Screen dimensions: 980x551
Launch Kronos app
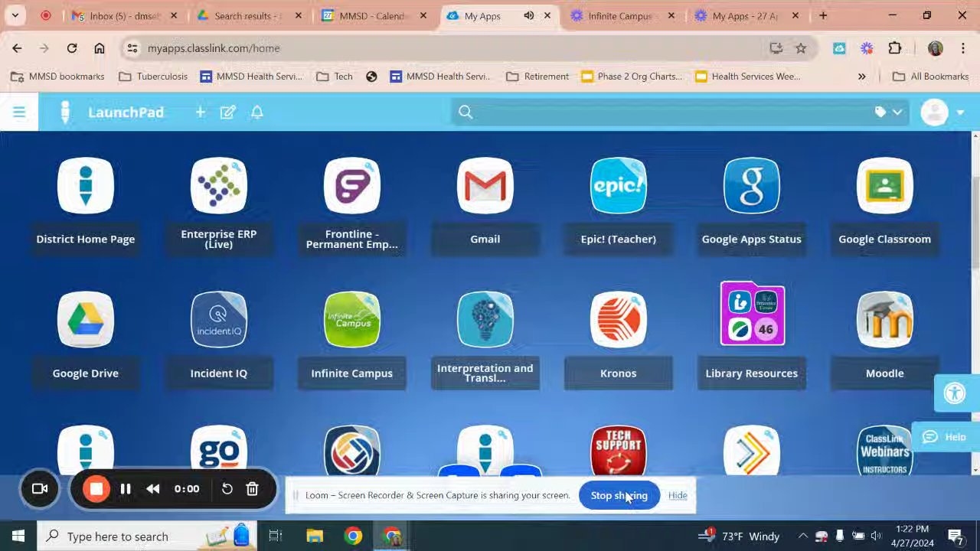pyautogui.click(x=619, y=320)
